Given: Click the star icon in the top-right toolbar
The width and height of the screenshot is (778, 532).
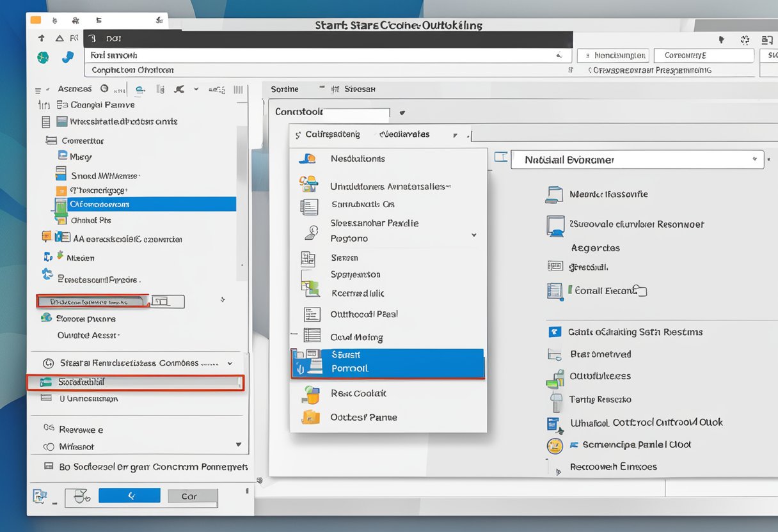Looking at the screenshot, I should pos(722,40).
